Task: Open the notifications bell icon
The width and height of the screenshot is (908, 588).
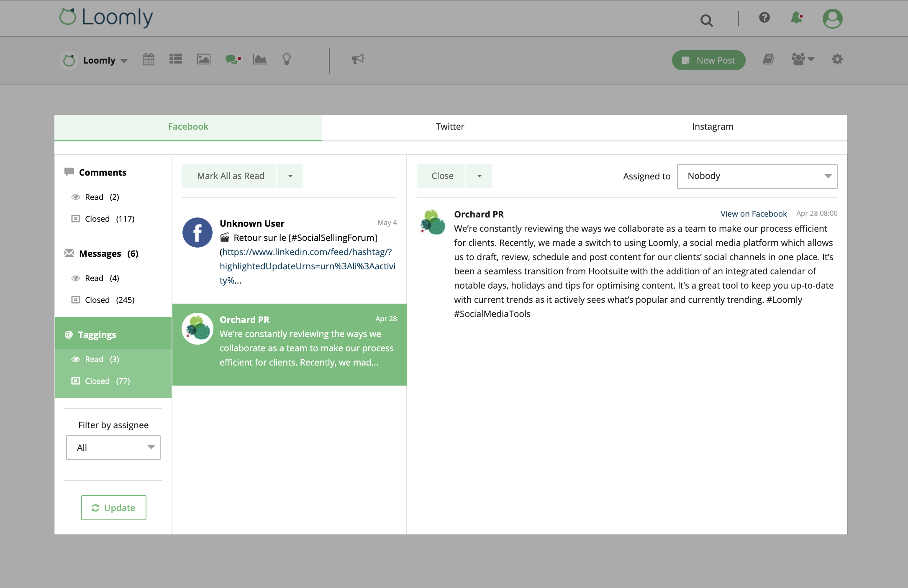Action: click(x=796, y=18)
